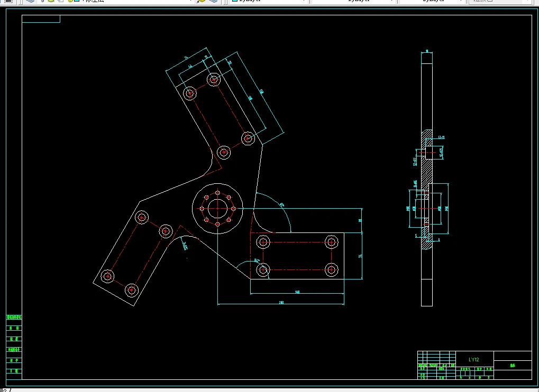Select bottom bolt hole on hub bolt circle
The height and width of the screenshot is (392, 539).
coord(217,225)
